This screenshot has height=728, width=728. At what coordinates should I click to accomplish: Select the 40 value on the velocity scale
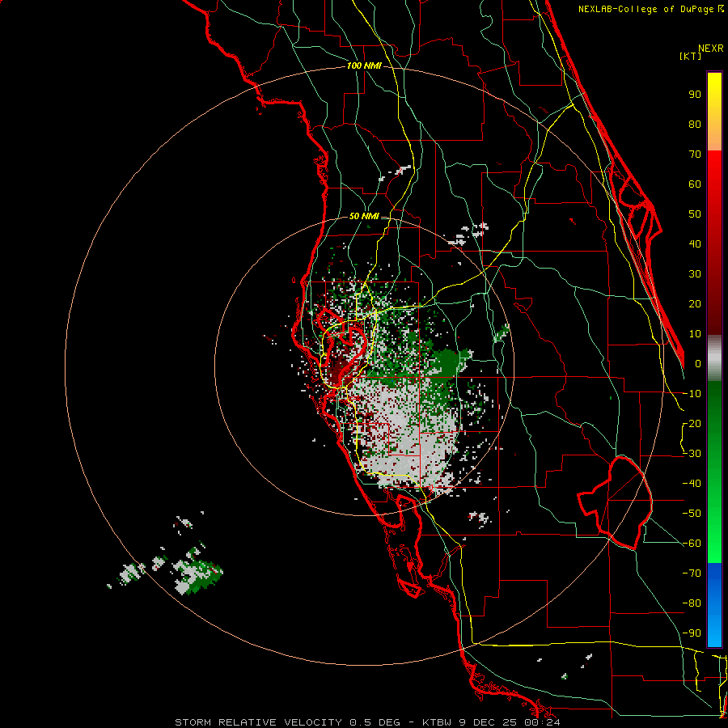[695, 244]
